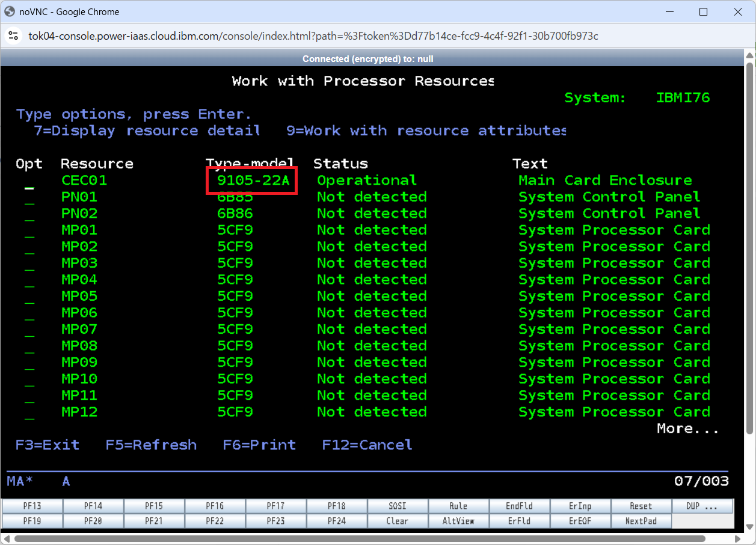The height and width of the screenshot is (545, 756).
Task: Click the Connected (encrypted) status bar
Action: pyautogui.click(x=367, y=59)
